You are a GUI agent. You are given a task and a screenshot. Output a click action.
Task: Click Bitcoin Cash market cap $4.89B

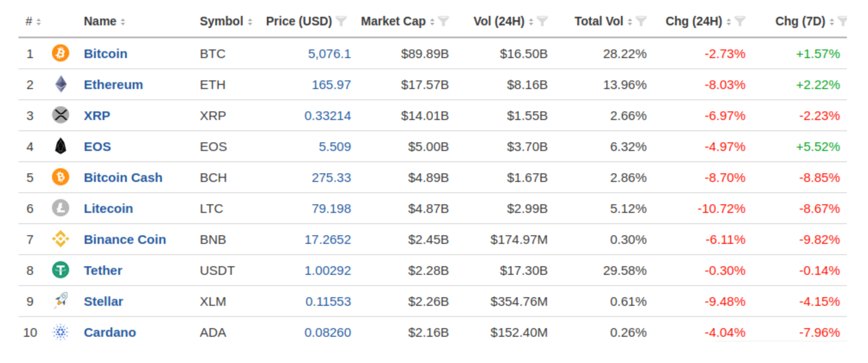click(x=428, y=178)
